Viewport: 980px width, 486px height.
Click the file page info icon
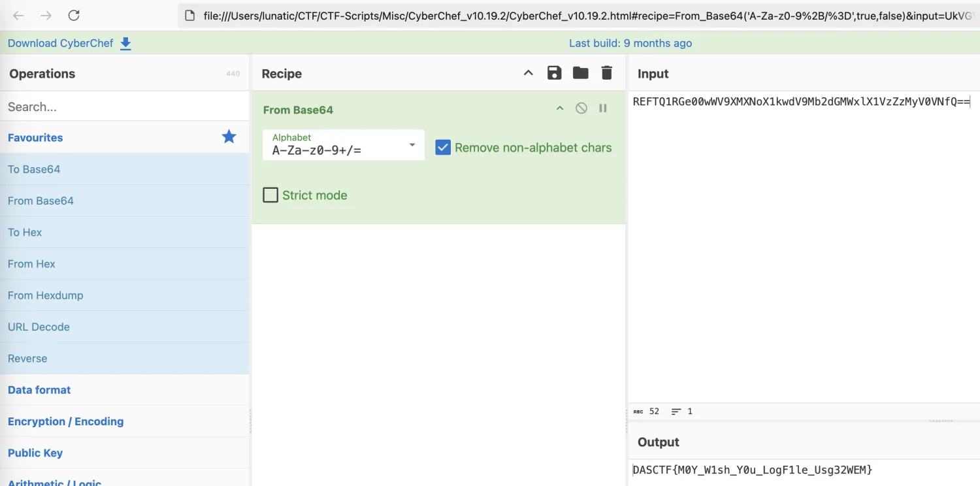coord(190,15)
